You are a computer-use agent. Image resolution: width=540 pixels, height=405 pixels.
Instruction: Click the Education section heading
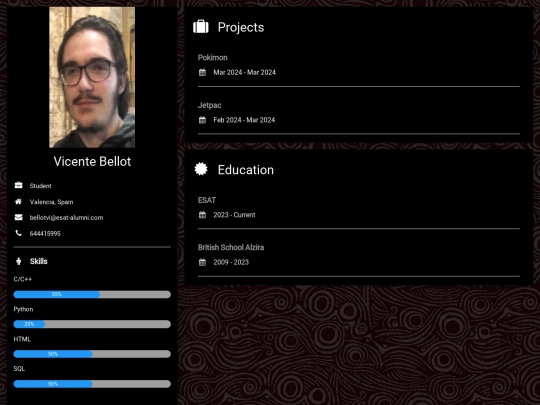pos(246,170)
